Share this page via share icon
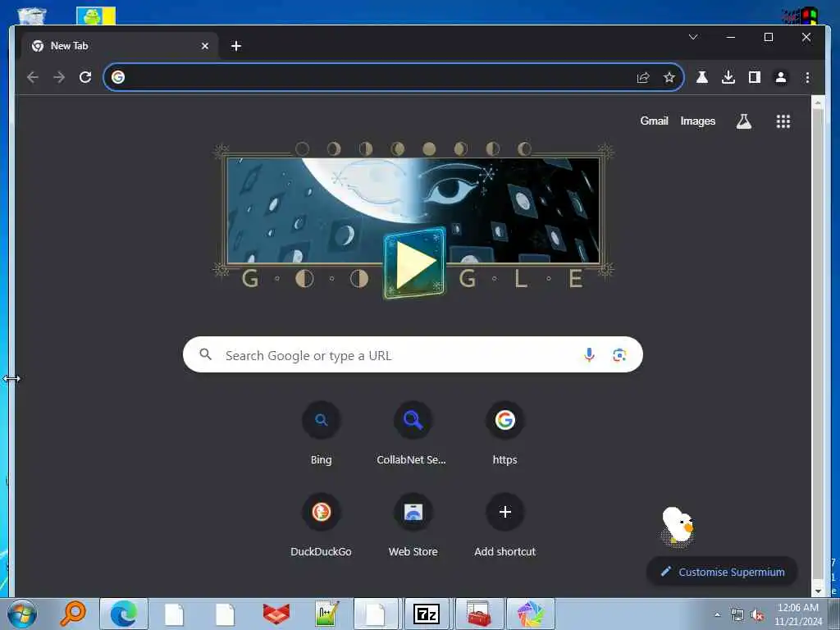Image resolution: width=840 pixels, height=630 pixels. click(643, 78)
